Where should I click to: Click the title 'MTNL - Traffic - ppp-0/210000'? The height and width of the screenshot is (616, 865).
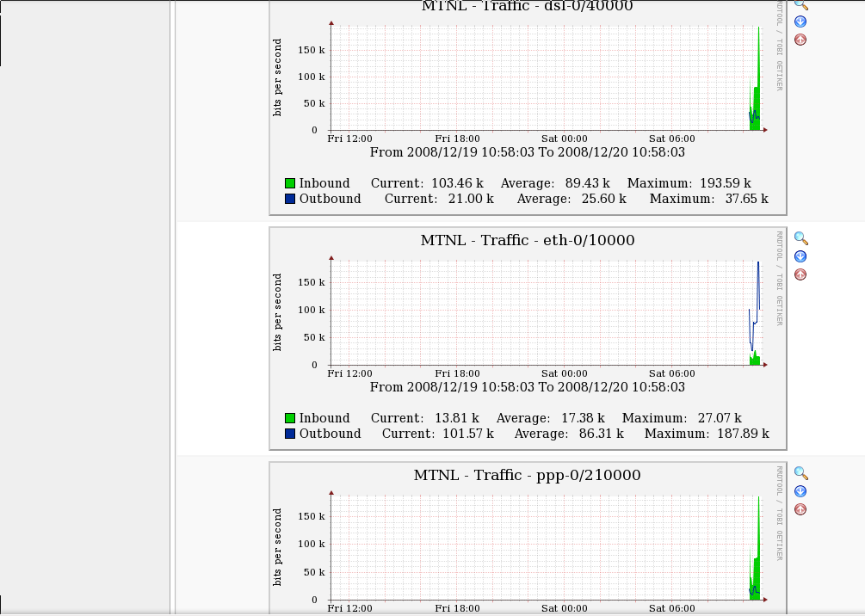(x=528, y=476)
